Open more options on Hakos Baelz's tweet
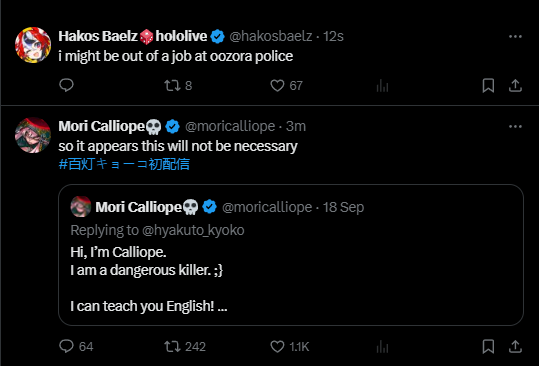 515,36
